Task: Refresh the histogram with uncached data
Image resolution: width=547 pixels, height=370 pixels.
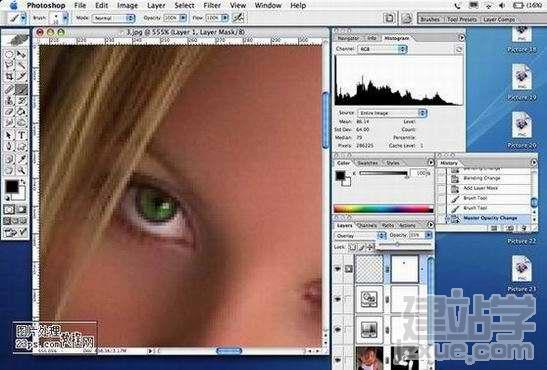Action: pyautogui.click(x=459, y=50)
